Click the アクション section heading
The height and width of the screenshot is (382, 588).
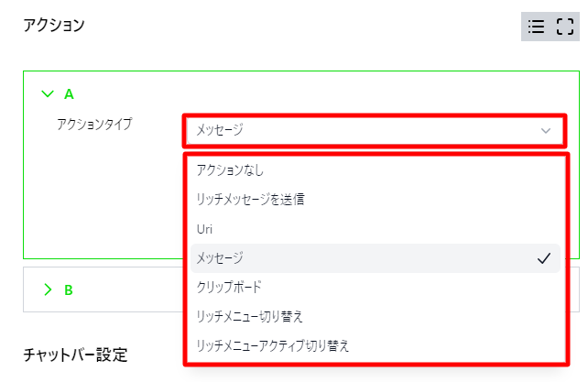54,26
